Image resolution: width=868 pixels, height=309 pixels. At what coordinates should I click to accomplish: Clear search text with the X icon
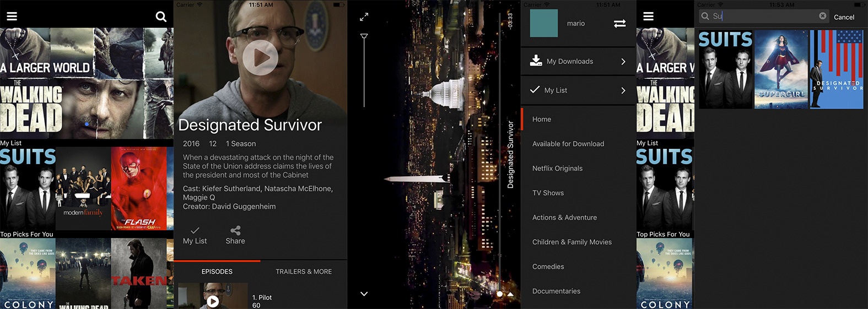(822, 16)
